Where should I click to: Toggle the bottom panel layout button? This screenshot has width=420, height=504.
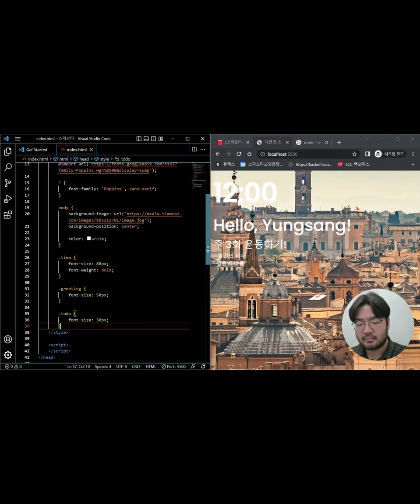[x=146, y=139]
